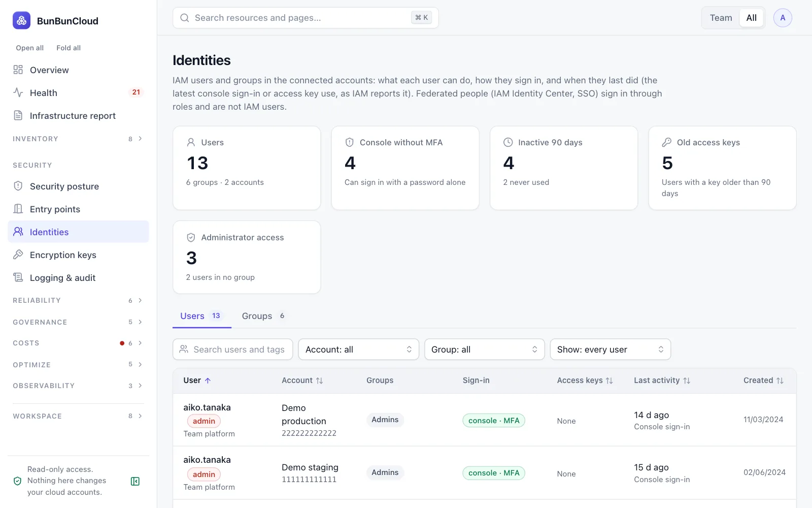Screen dimensions: 812x508
Task: Sort the Created column
Action: click(780, 380)
